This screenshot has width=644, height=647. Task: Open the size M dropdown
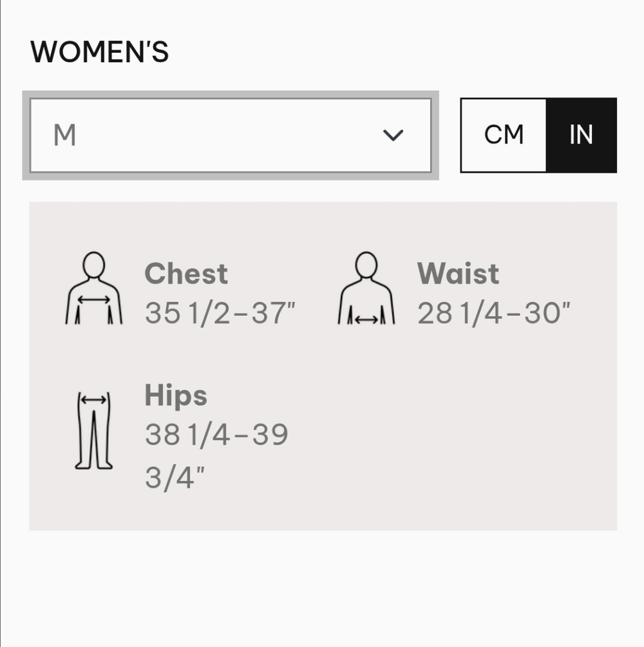click(231, 135)
